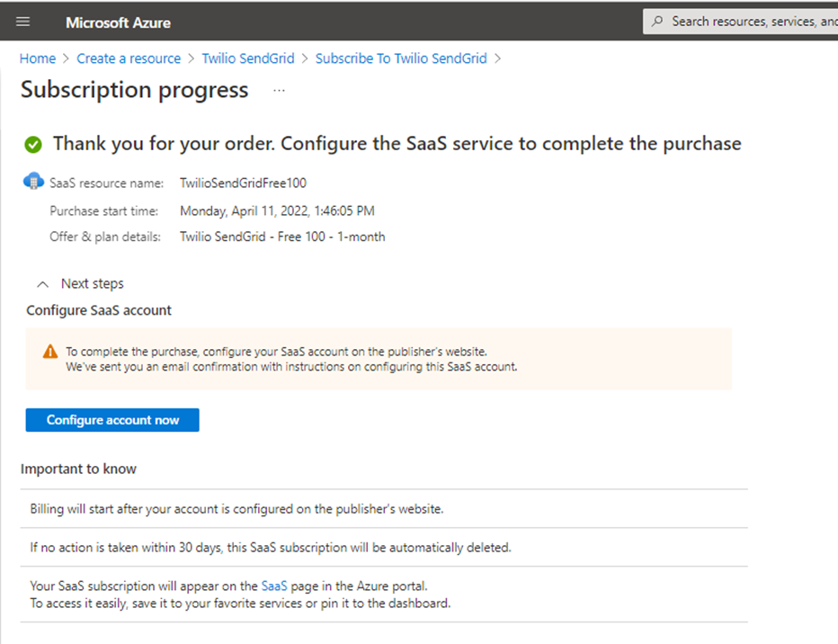Click the Subscription progress heading
Screen dimensions: 838x644
coord(135,90)
